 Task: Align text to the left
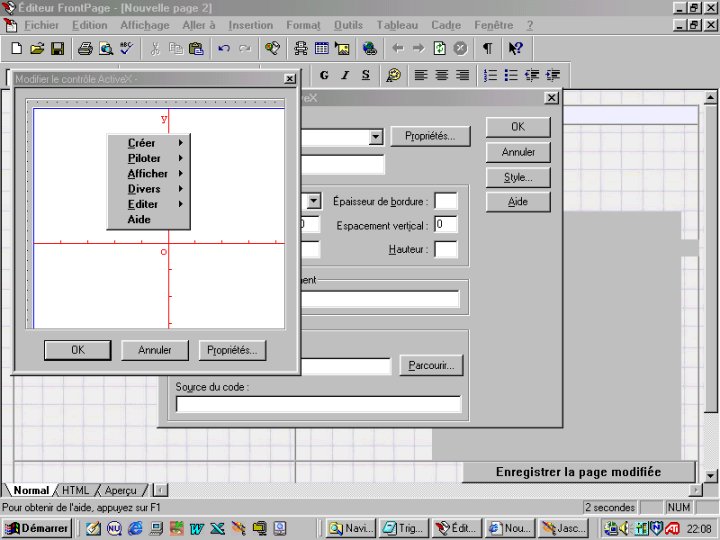[x=421, y=75]
